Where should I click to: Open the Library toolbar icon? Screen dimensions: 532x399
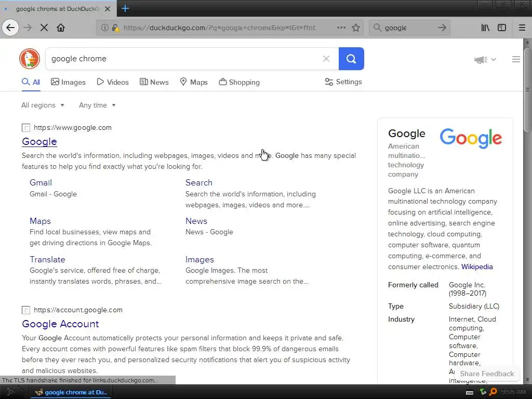pyautogui.click(x=485, y=28)
